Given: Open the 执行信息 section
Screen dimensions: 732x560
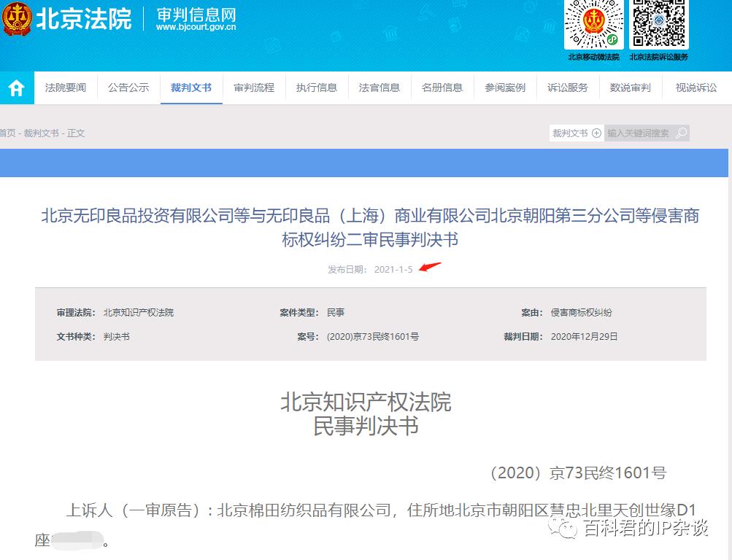Looking at the screenshot, I should [316, 87].
